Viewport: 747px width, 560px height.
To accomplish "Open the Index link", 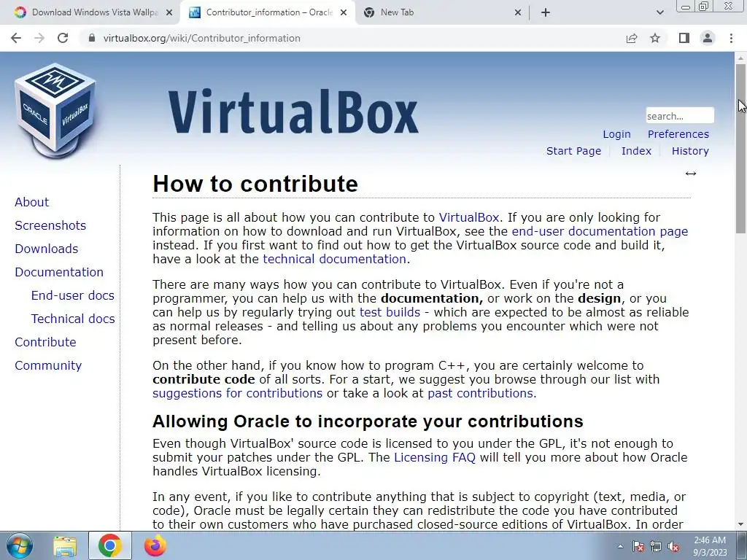I will (x=636, y=151).
